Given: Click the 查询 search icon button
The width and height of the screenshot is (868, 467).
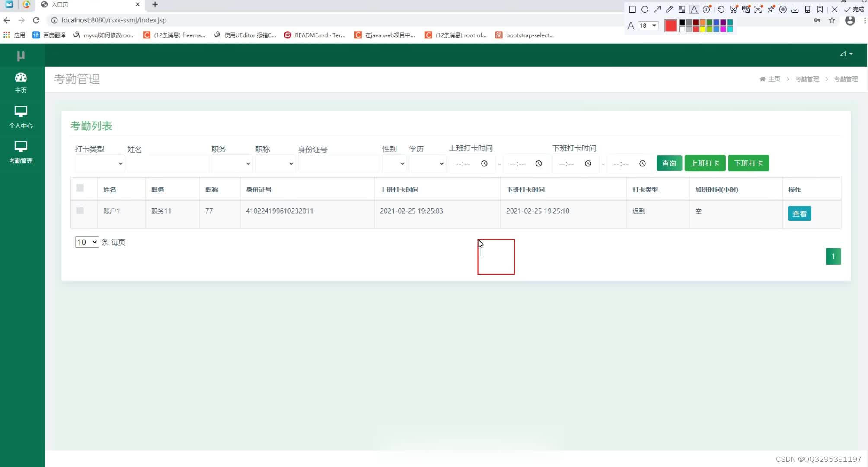Looking at the screenshot, I should point(669,163).
